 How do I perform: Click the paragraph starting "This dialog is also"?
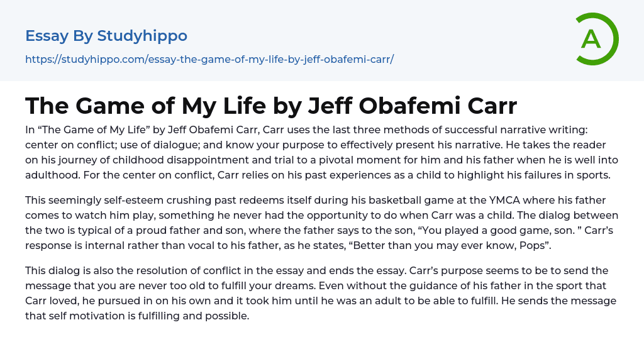pos(321,293)
